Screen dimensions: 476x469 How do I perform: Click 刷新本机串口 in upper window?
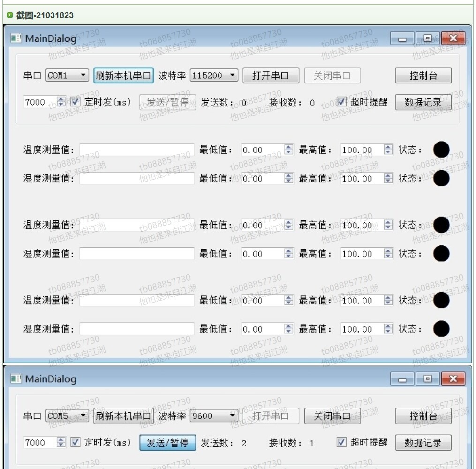pos(123,75)
